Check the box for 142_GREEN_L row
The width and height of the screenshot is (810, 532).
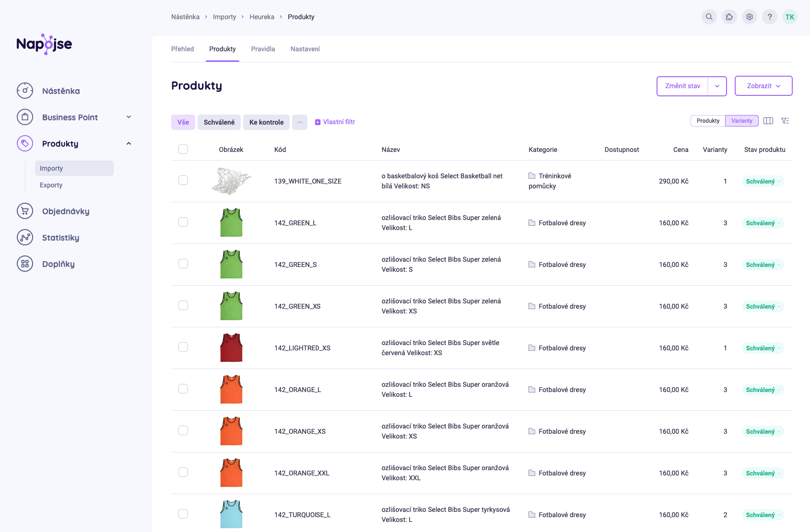pos(183,222)
